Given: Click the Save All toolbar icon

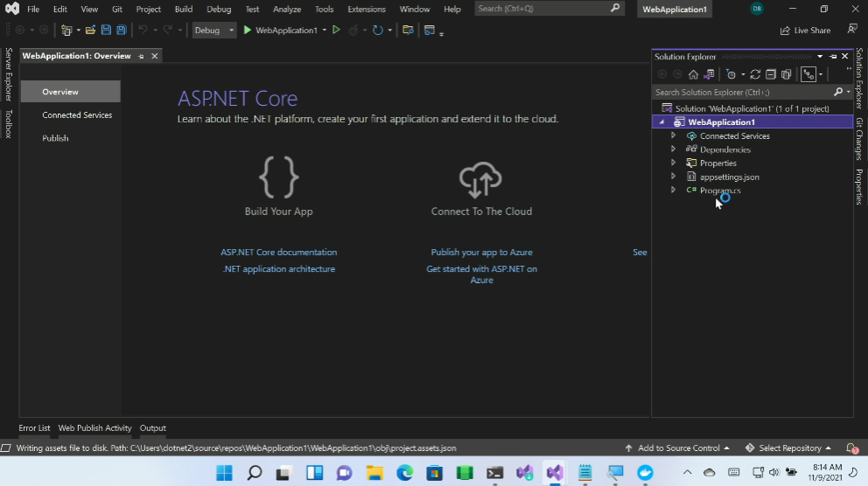Looking at the screenshot, I should (120, 30).
